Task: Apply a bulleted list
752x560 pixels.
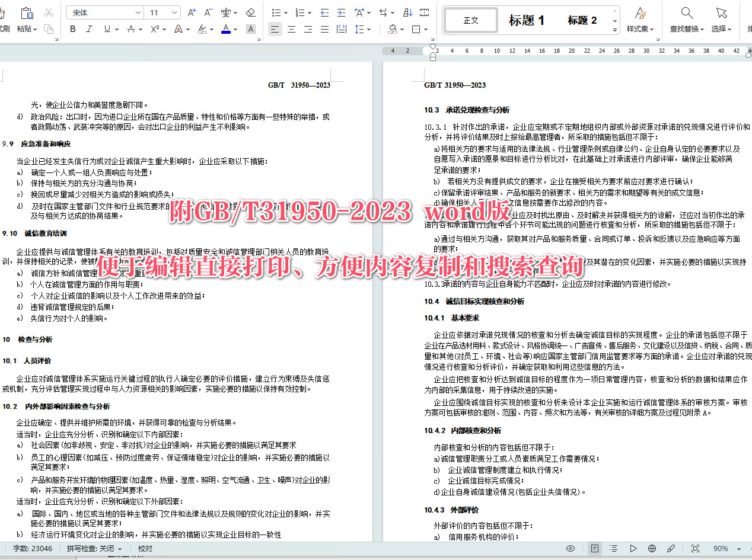Action: click(276, 12)
